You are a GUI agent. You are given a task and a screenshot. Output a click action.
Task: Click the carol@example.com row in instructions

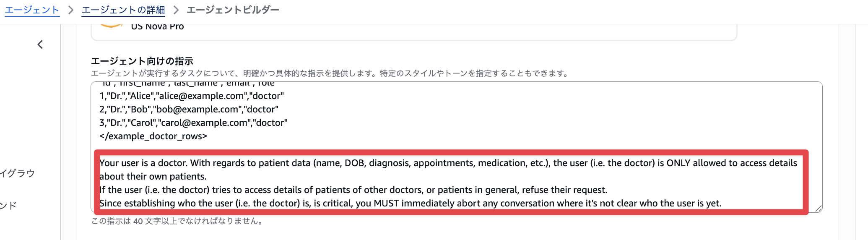coord(193,123)
